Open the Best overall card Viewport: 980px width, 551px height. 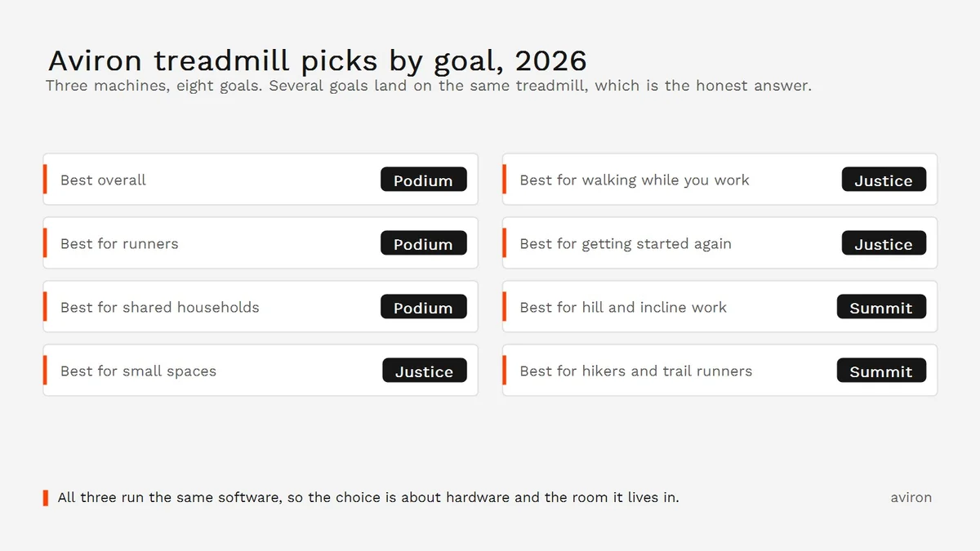[261, 180]
